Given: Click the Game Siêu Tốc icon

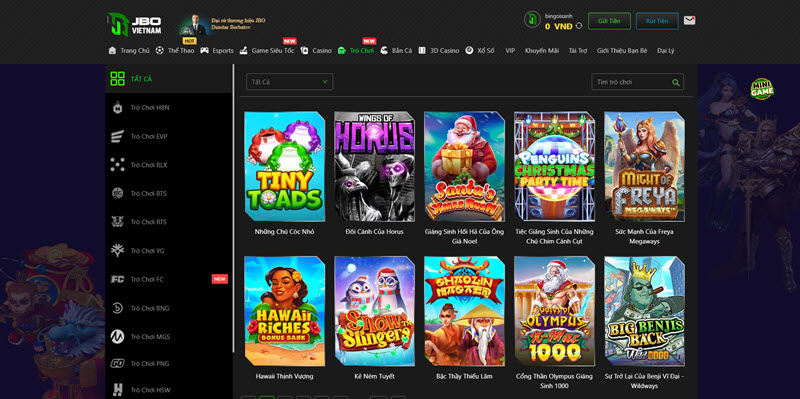Looking at the screenshot, I should pyautogui.click(x=243, y=51).
